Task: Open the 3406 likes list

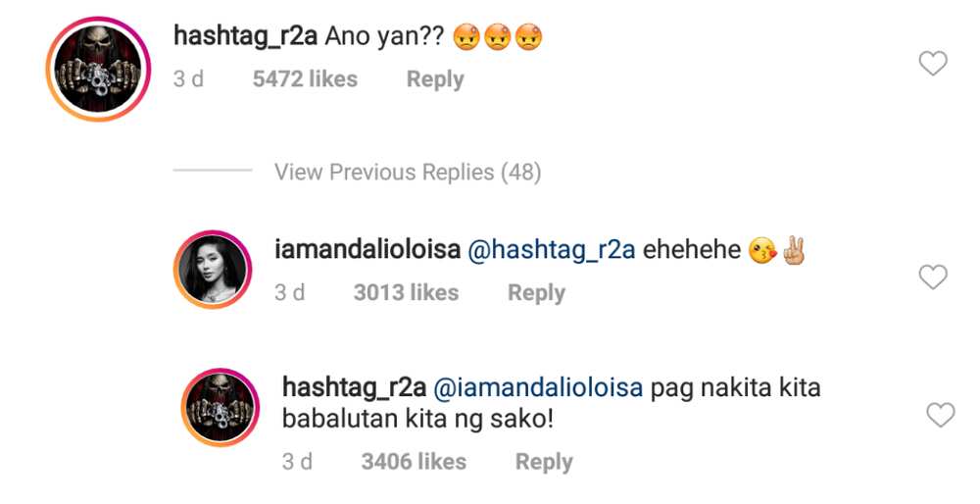Action: pos(414,462)
